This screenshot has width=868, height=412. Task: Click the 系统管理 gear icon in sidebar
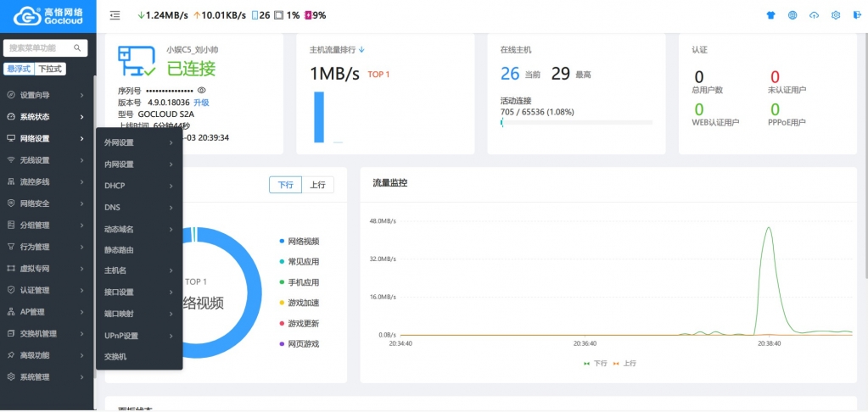tap(10, 377)
